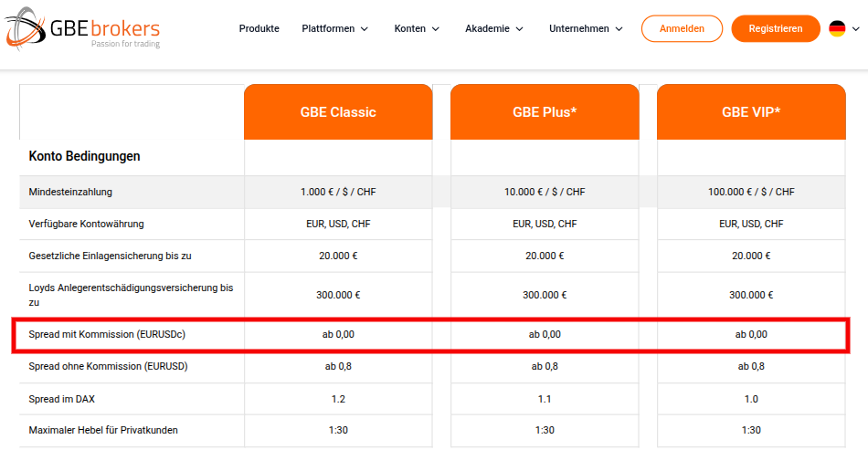The height and width of the screenshot is (450, 868).
Task: Open the Konten menu
Action: point(409,28)
